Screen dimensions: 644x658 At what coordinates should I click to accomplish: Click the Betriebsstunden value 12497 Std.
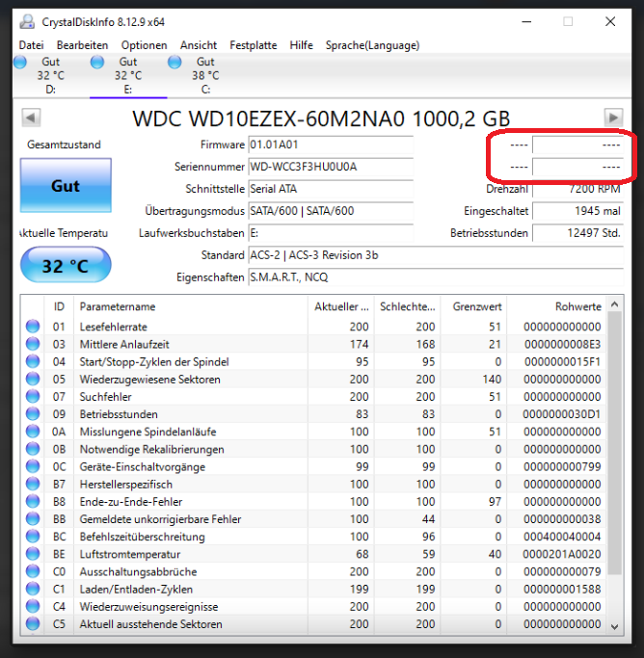click(577, 233)
